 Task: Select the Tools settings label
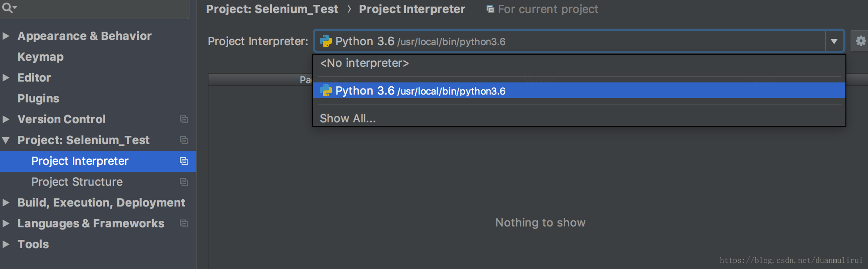click(33, 244)
